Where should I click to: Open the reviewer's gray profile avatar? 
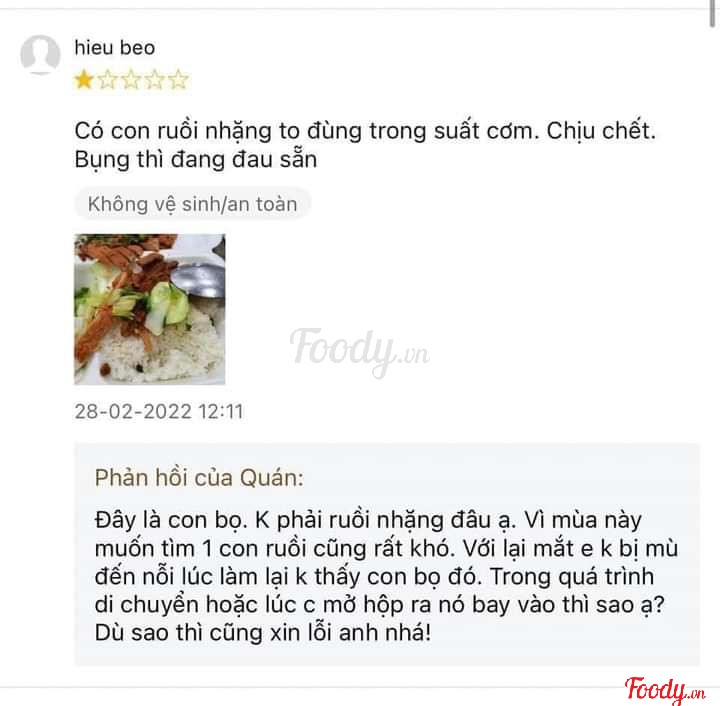tap(40, 55)
